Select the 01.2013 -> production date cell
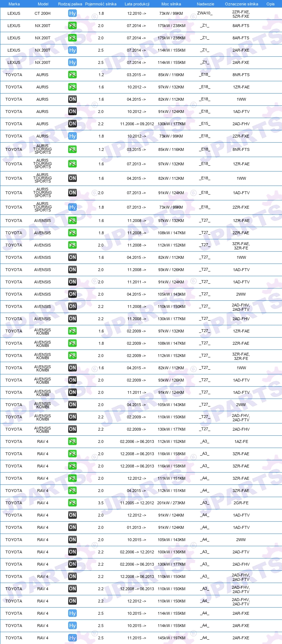This screenshot has width=282, height=644. point(137,527)
